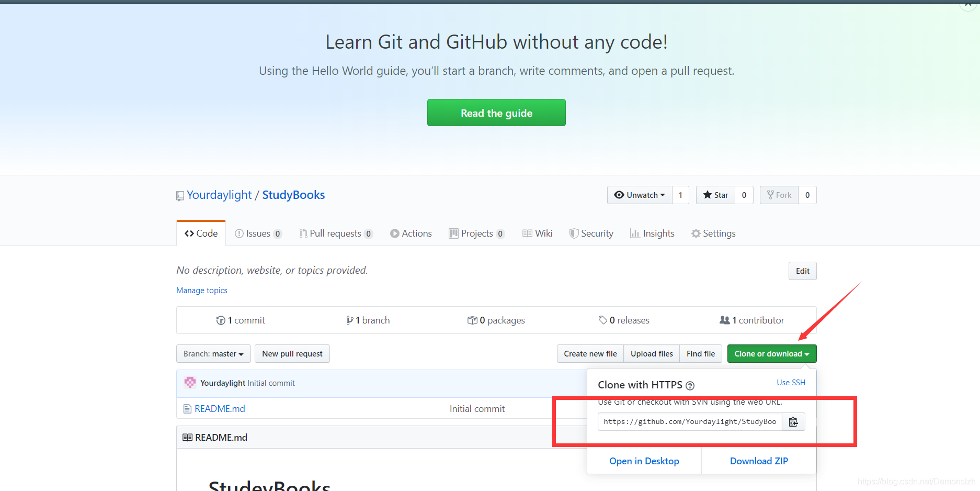Expand the Unwatch dropdown
The height and width of the screenshot is (491, 980).
point(640,195)
